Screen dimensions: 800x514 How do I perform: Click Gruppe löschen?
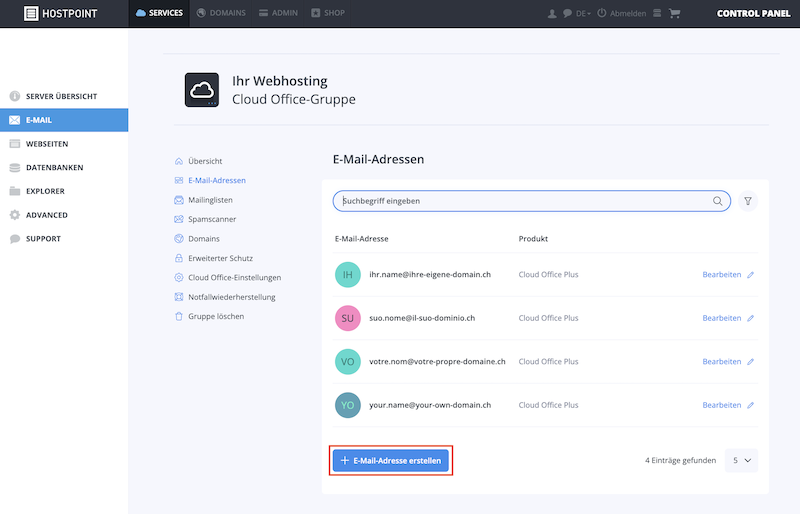(209, 316)
